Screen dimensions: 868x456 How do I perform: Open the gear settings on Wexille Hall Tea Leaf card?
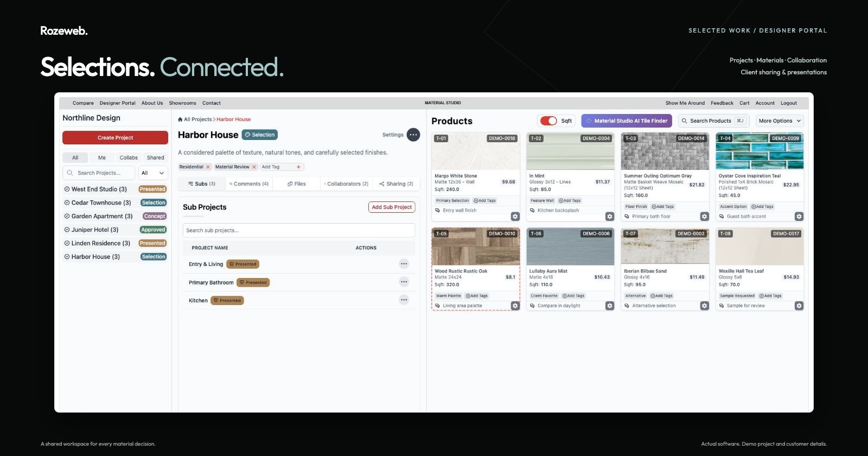coord(799,306)
